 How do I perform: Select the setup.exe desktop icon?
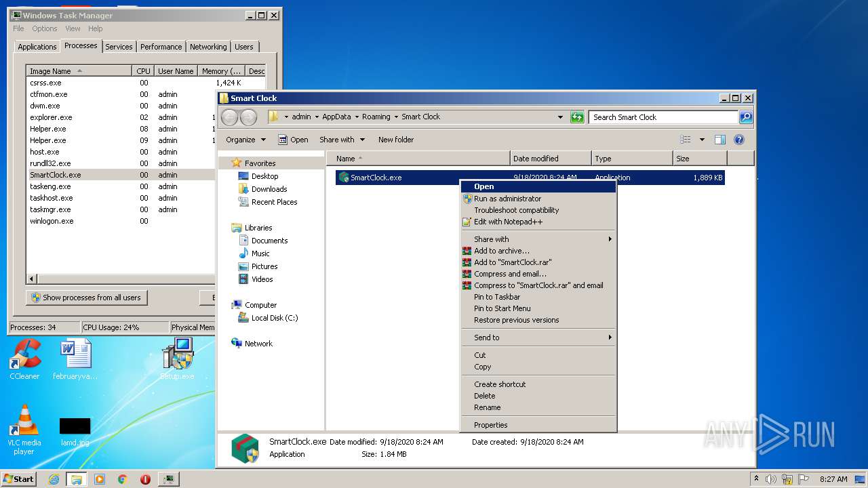177,359
